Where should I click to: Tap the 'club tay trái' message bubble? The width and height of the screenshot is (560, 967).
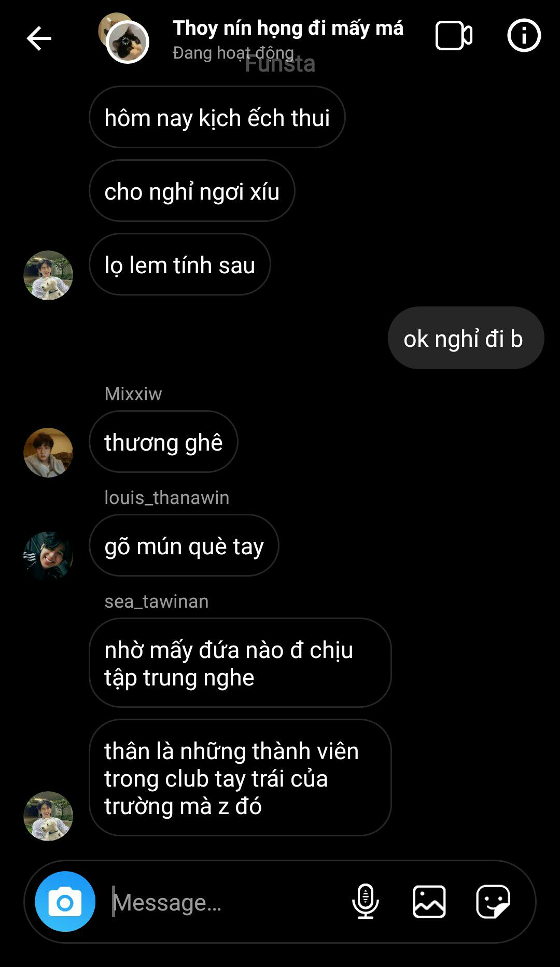coord(240,778)
